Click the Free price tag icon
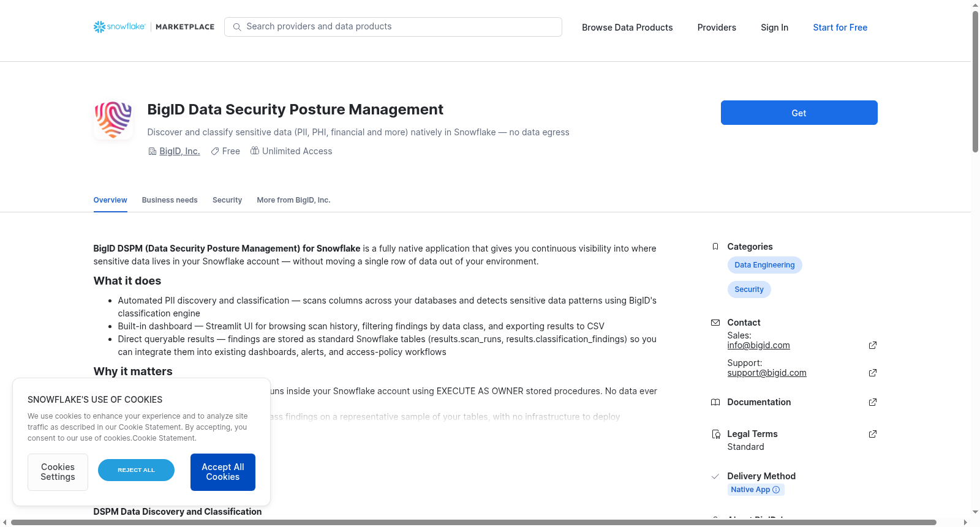This screenshot has height=527, width=980. 215,151
